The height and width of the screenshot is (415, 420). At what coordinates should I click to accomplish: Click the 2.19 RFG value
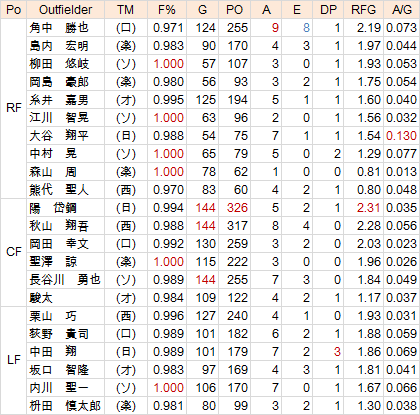coord(368,28)
